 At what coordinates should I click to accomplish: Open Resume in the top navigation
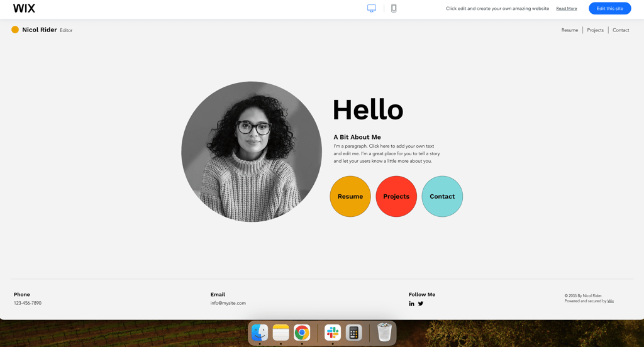pos(570,30)
